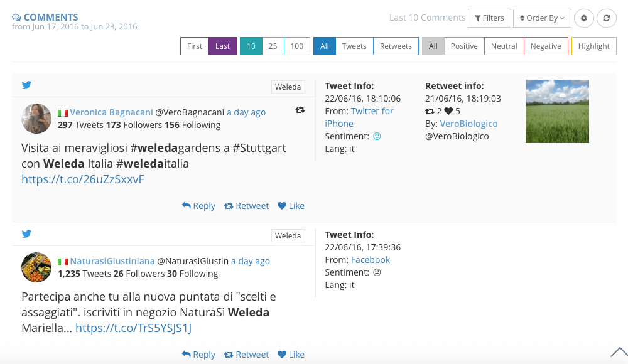Show 100 comments per page

click(x=297, y=46)
